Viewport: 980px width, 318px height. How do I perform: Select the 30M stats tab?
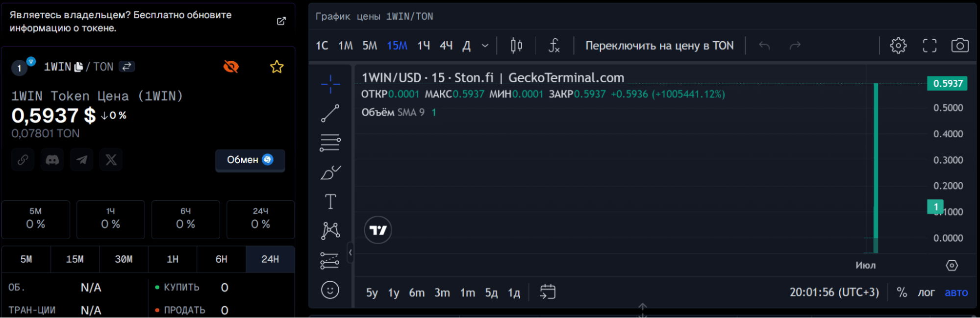pos(124,259)
